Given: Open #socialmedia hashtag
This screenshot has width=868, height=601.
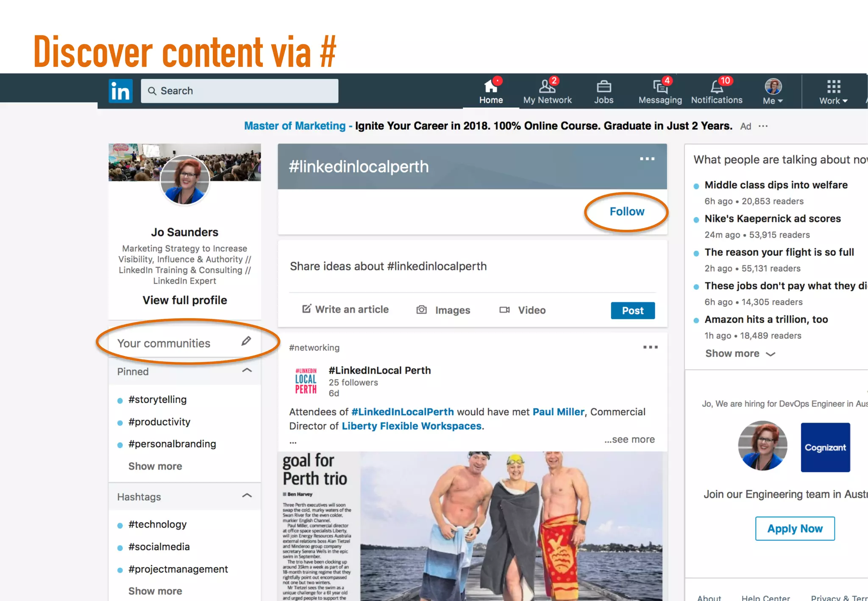Looking at the screenshot, I should (x=159, y=547).
